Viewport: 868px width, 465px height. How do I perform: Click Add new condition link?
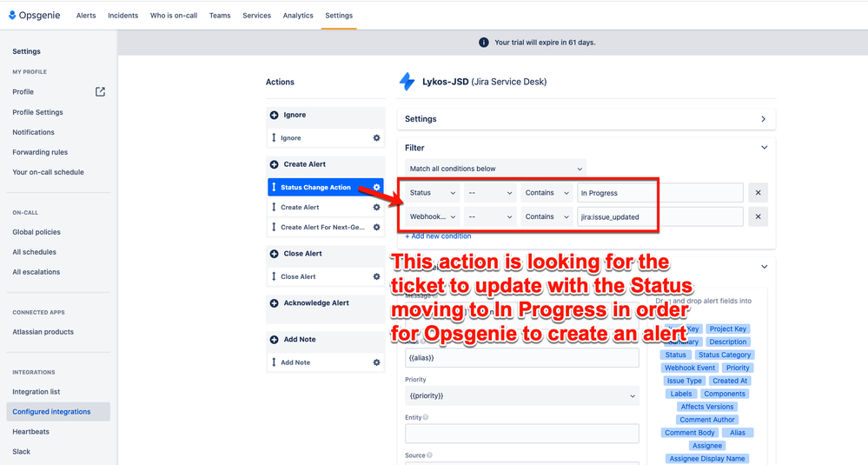(x=439, y=236)
